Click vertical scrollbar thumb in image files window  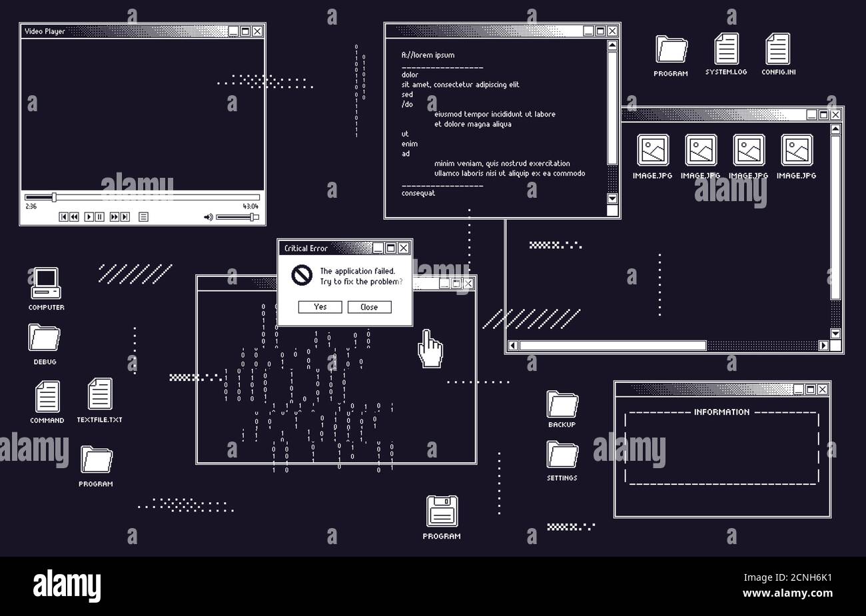click(x=835, y=217)
